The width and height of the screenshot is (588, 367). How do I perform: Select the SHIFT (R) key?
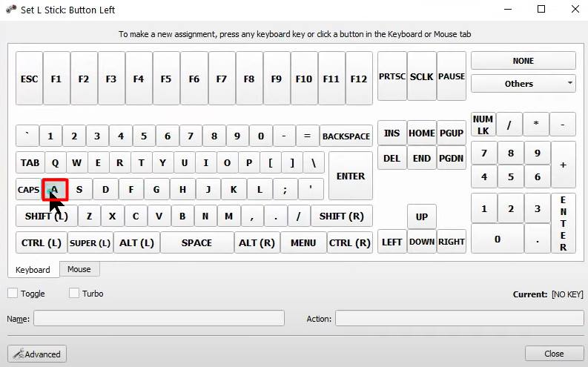pyautogui.click(x=342, y=216)
